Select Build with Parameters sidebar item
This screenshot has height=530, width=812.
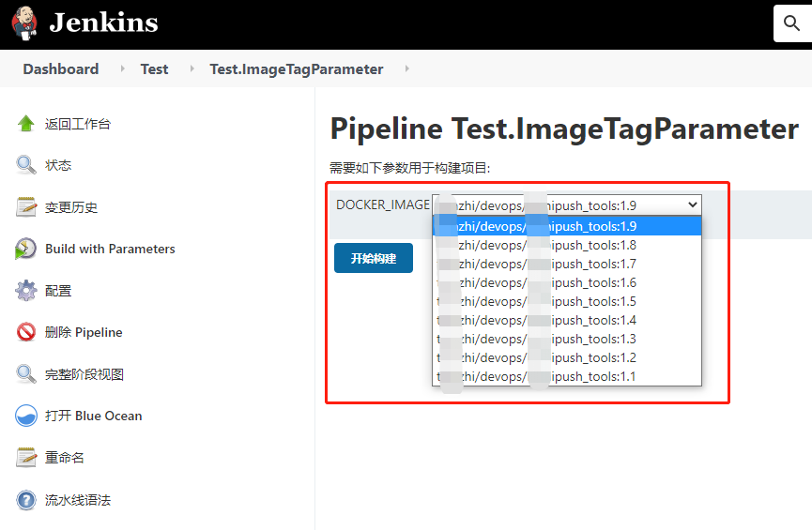click(x=110, y=249)
